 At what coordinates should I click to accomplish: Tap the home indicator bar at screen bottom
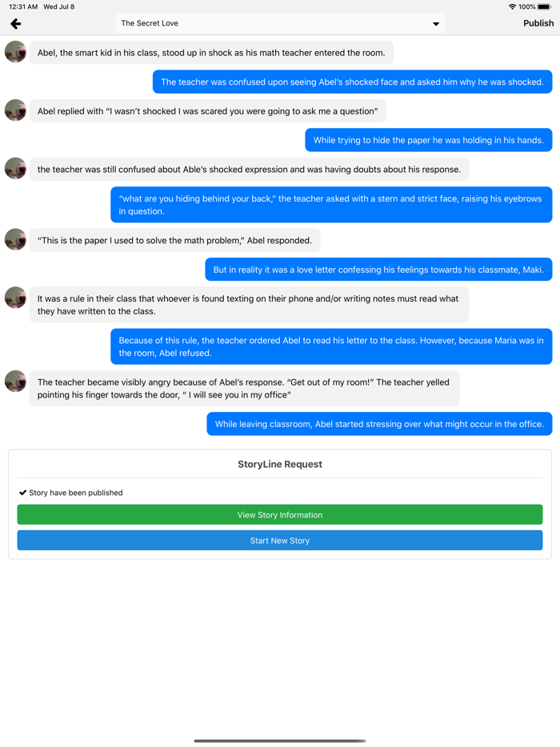click(x=280, y=740)
